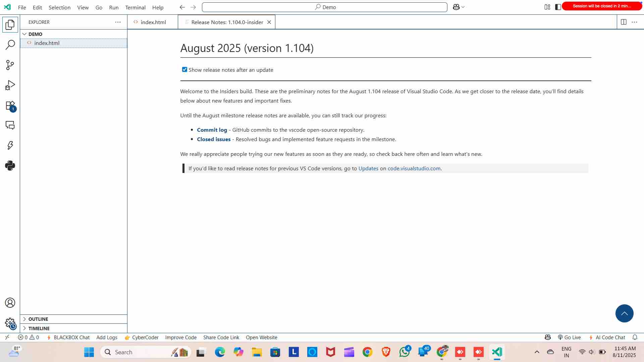The width and height of the screenshot is (644, 362).
Task: Select the Run and Debug icon
Action: pos(10,85)
